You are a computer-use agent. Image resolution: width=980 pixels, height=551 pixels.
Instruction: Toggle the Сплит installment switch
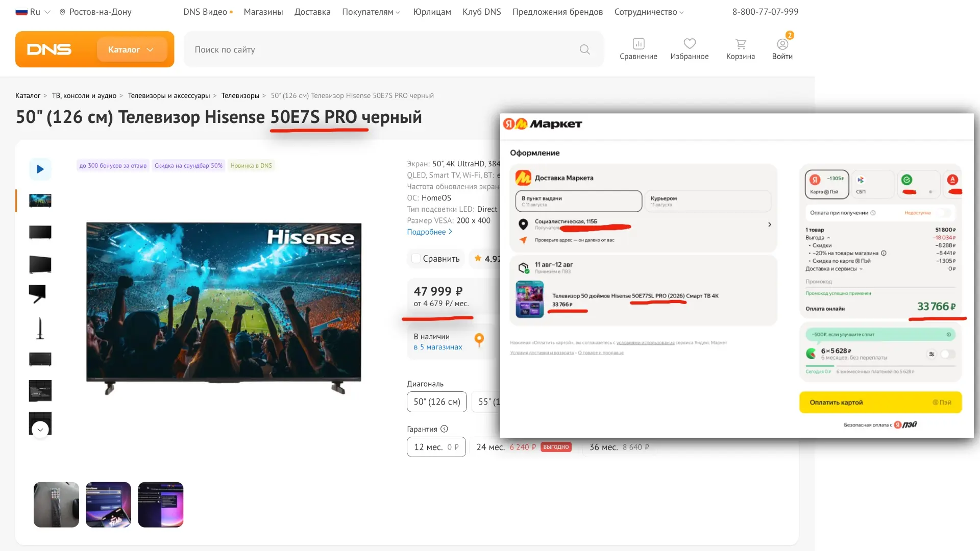point(948,354)
